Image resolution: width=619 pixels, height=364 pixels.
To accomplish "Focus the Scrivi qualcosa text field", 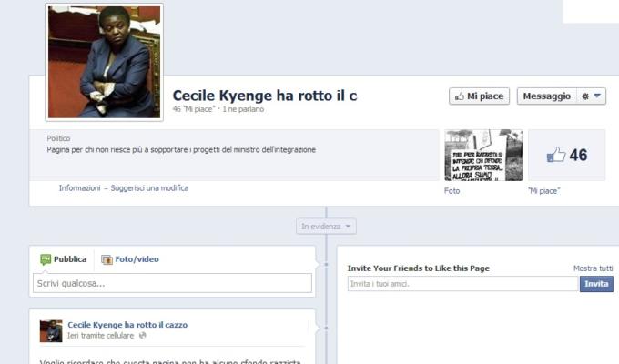I will [x=172, y=283].
